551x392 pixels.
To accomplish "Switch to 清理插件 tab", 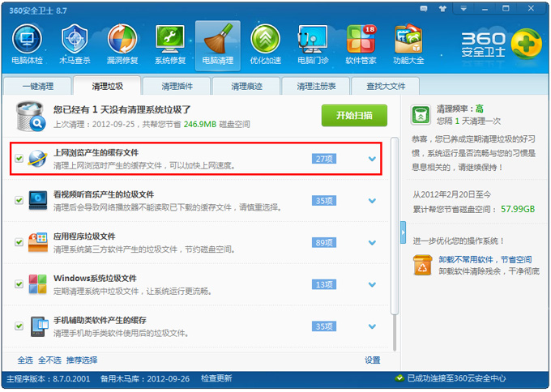I will pos(177,86).
